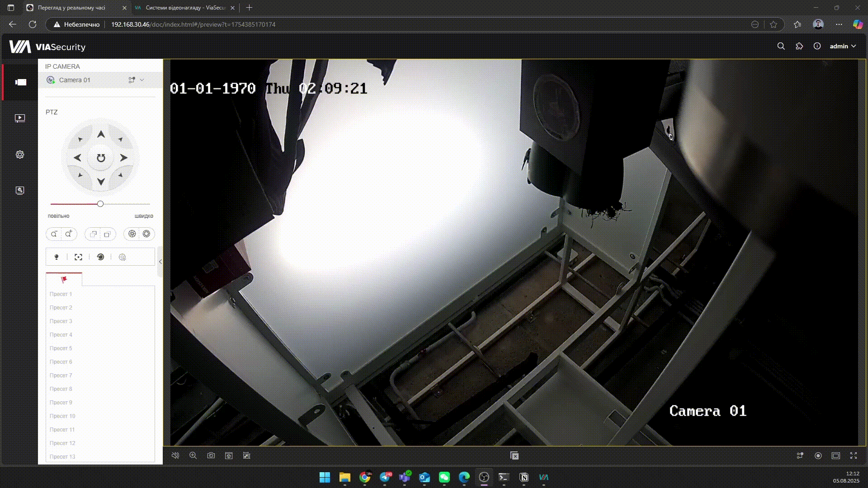Tilt camera up with PTZ arrow
This screenshot has width=868, height=488.
pos(101,134)
